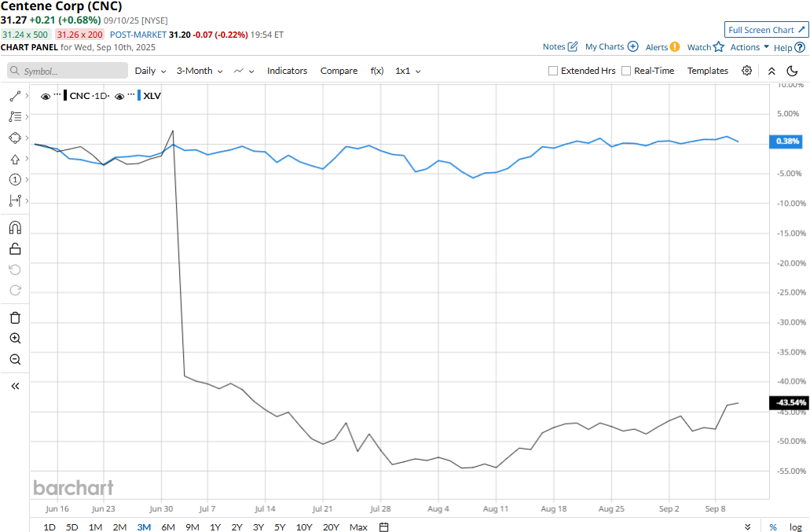Select the arrow marker annotation tool
The width and height of the screenshot is (810, 532).
[15, 159]
